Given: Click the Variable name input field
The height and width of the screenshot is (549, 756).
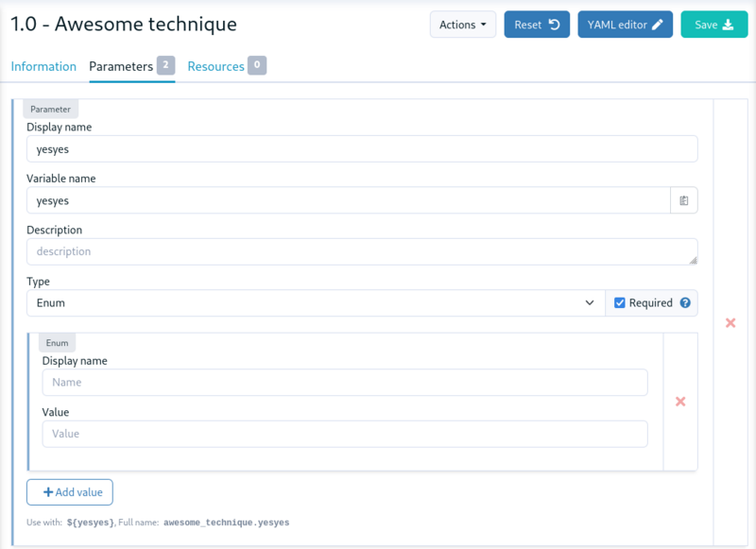Looking at the screenshot, I should point(348,200).
